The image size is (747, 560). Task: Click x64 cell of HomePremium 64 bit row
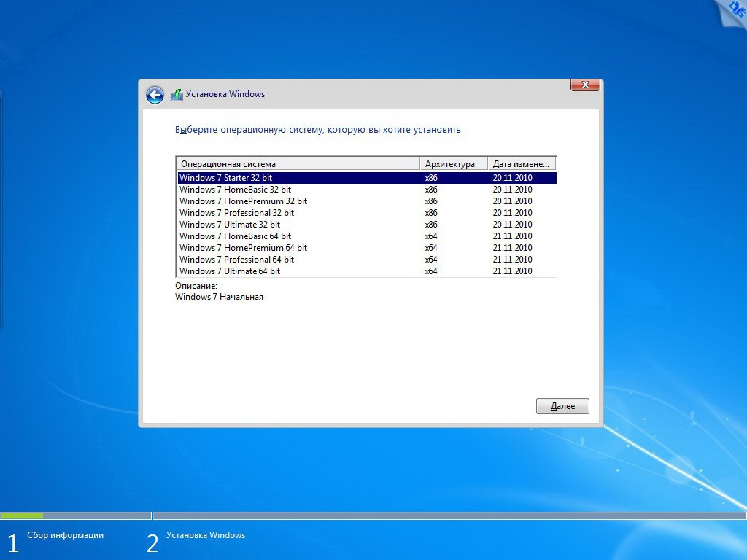click(431, 248)
